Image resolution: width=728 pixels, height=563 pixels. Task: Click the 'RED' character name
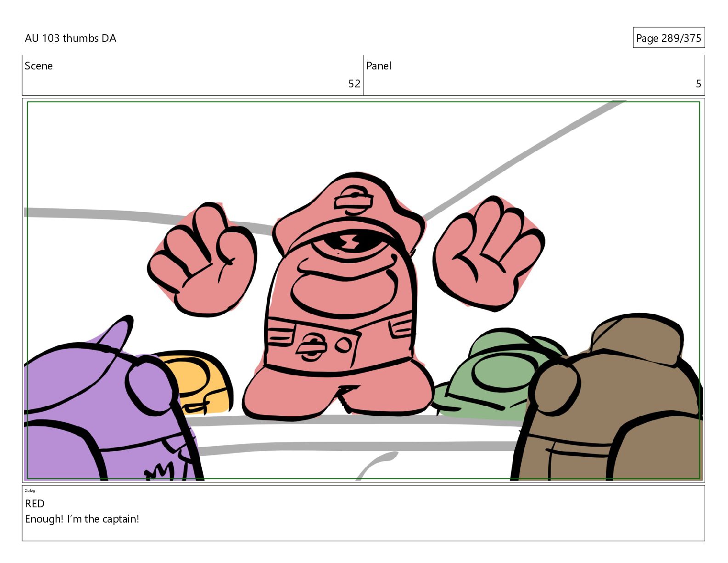click(34, 504)
